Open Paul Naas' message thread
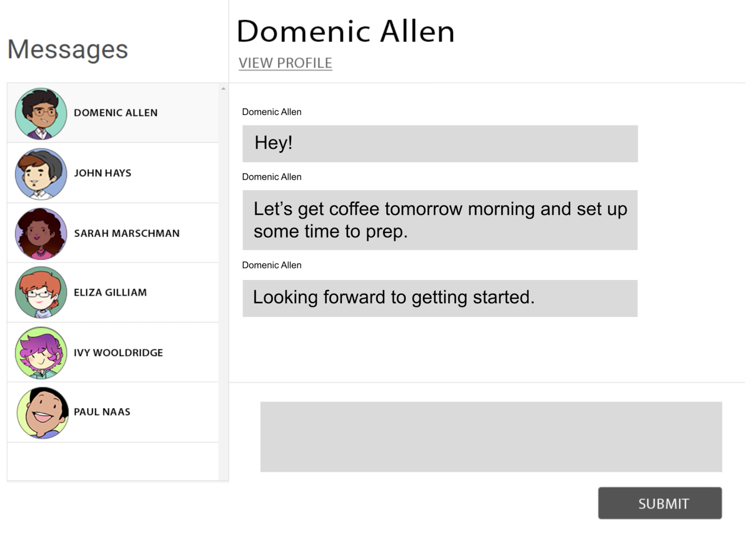746x560 pixels. 102,412
